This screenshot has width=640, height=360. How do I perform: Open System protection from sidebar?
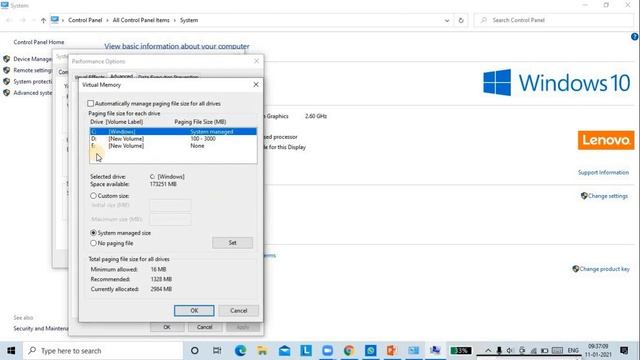[33, 82]
